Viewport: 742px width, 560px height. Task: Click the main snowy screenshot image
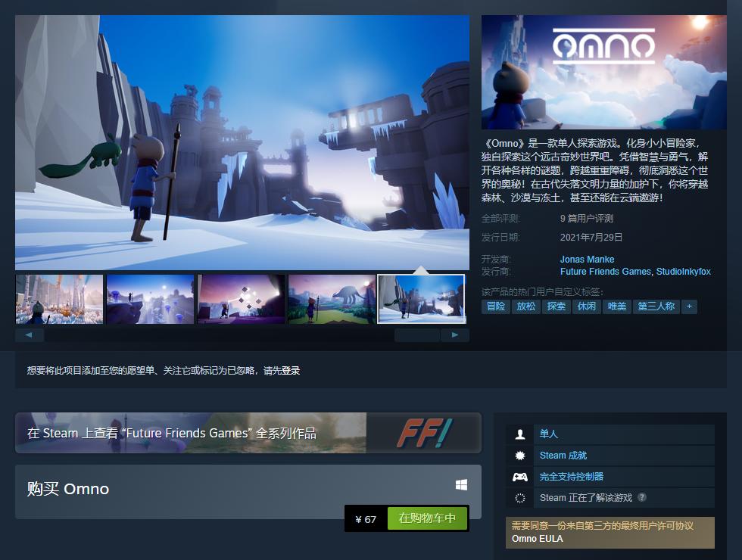tap(242, 142)
